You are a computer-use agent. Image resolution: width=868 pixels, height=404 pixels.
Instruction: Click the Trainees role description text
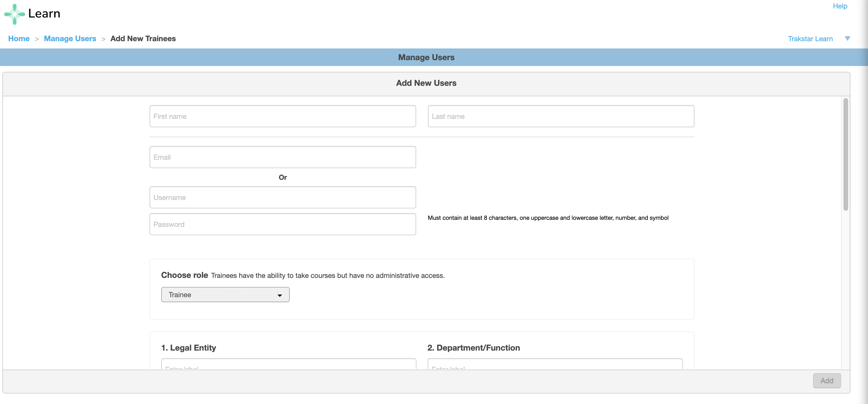click(328, 276)
